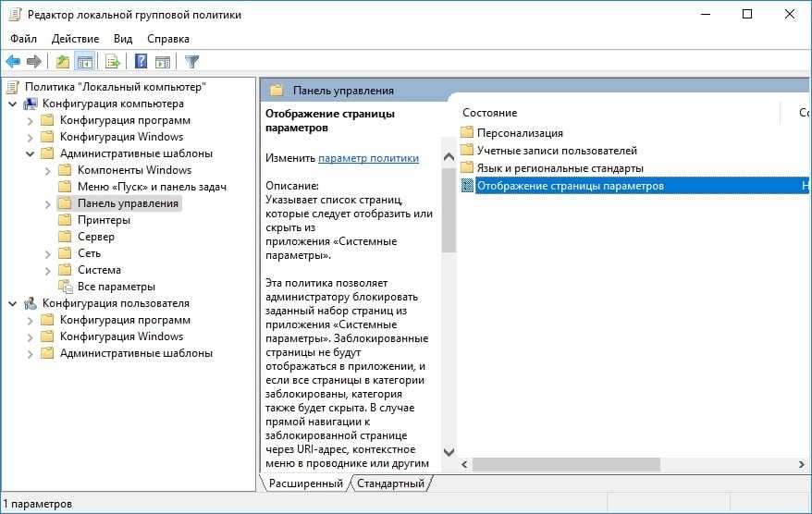This screenshot has width=812, height=514.
Task: Switch to the Стандартный tab
Action: (390, 483)
